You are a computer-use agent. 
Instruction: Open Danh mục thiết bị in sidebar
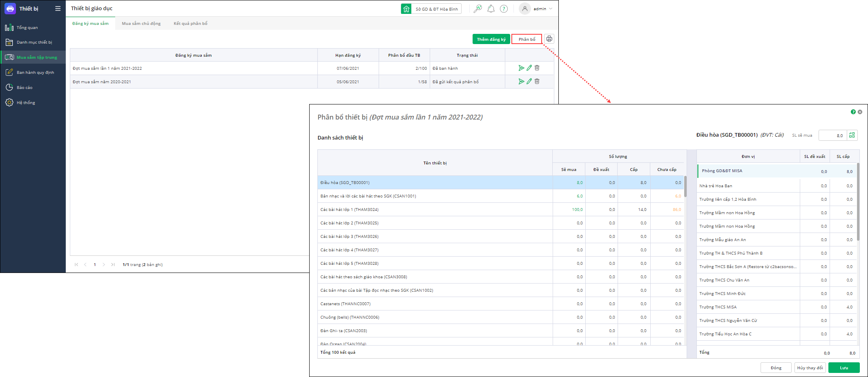[33, 42]
